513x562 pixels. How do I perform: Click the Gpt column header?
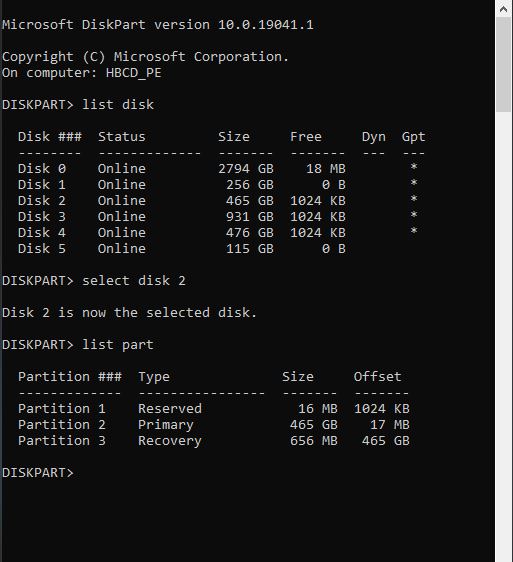click(413, 137)
